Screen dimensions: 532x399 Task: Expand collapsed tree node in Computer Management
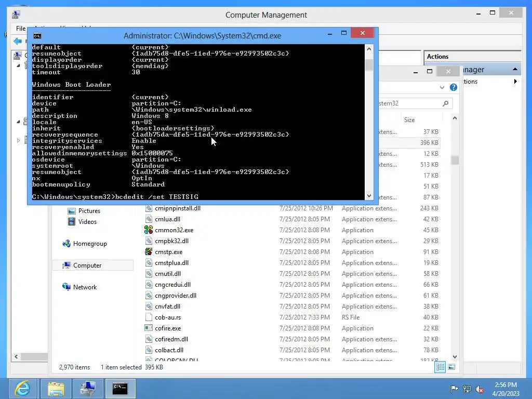pos(18,140)
